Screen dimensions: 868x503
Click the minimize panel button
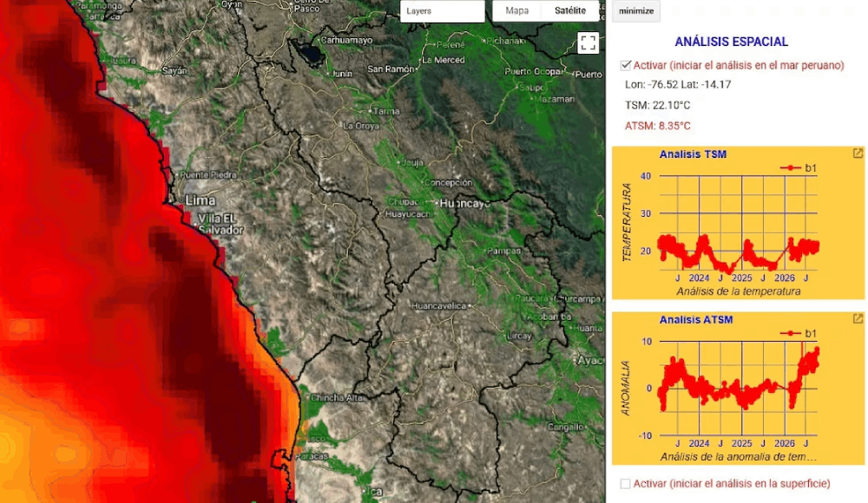(636, 11)
